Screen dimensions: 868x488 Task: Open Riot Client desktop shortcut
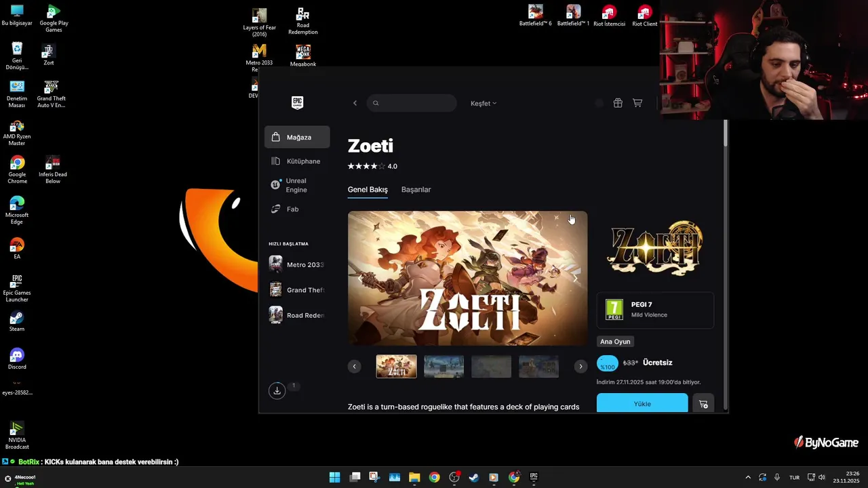pos(644,16)
